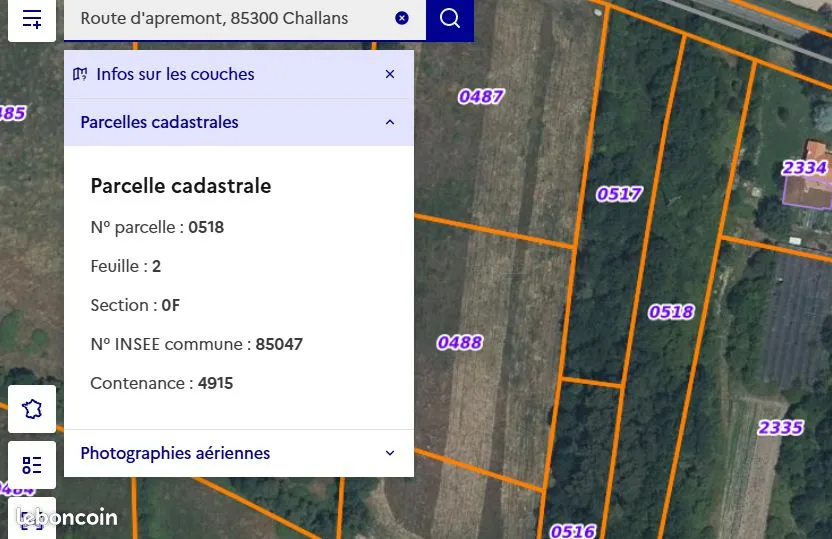This screenshot has height=539, width=832.
Task: Open the France territory selector icon
Action: 32,409
